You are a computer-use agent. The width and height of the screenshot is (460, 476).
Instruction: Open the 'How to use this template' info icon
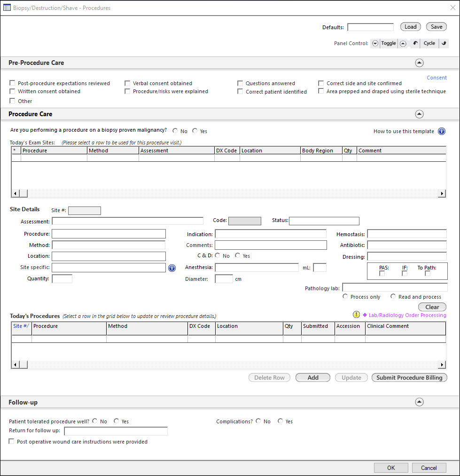tap(442, 131)
